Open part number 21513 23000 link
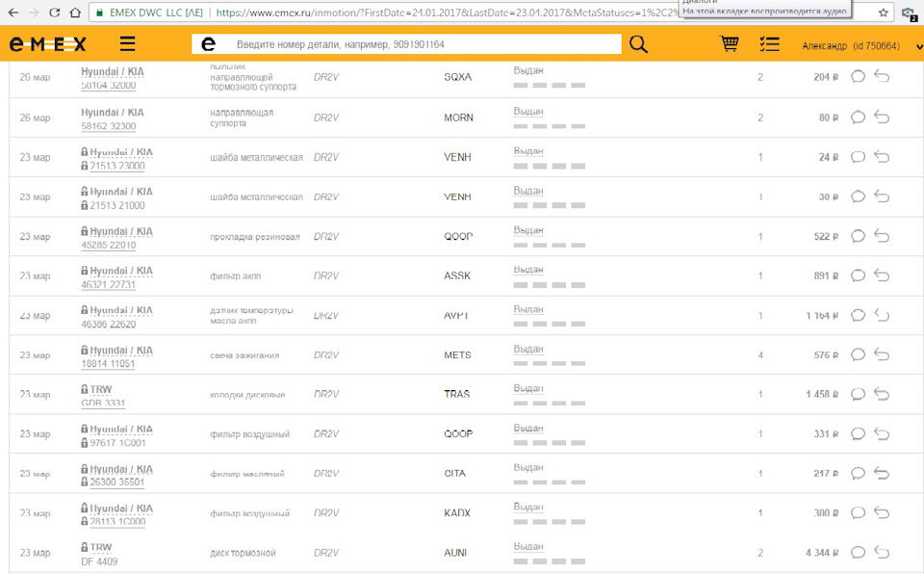This screenshot has height=574, width=924. point(117,166)
